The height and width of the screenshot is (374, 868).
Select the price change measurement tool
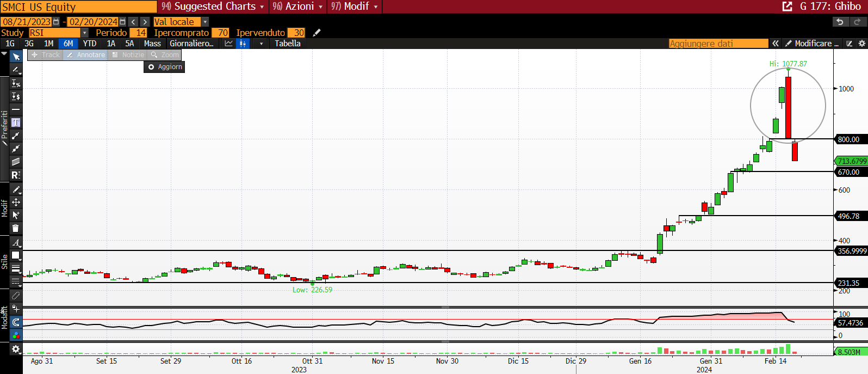16,96
